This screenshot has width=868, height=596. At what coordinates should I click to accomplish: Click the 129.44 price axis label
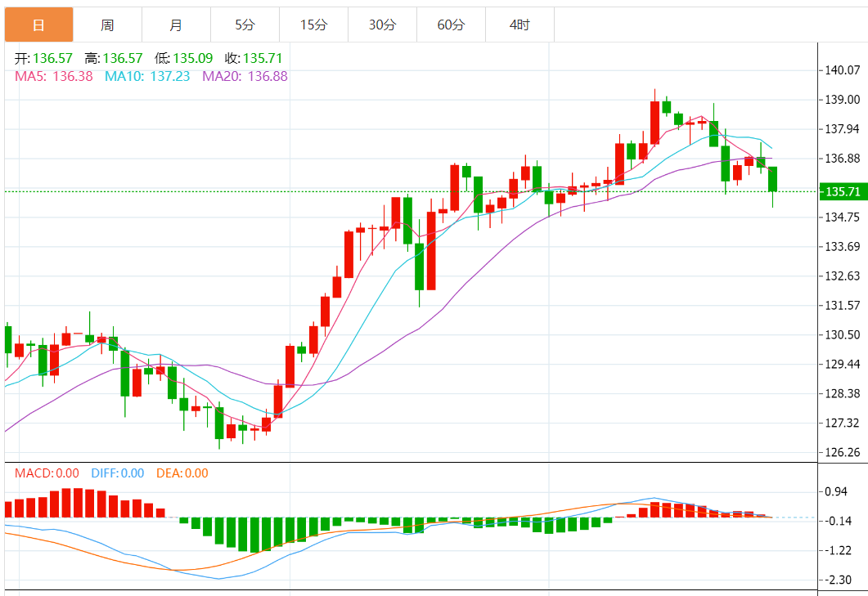843,364
